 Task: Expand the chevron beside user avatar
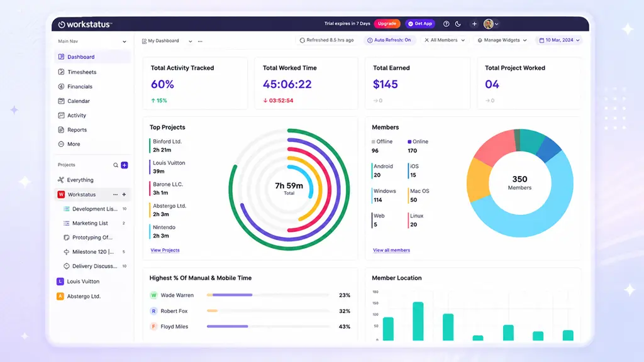coord(497,25)
